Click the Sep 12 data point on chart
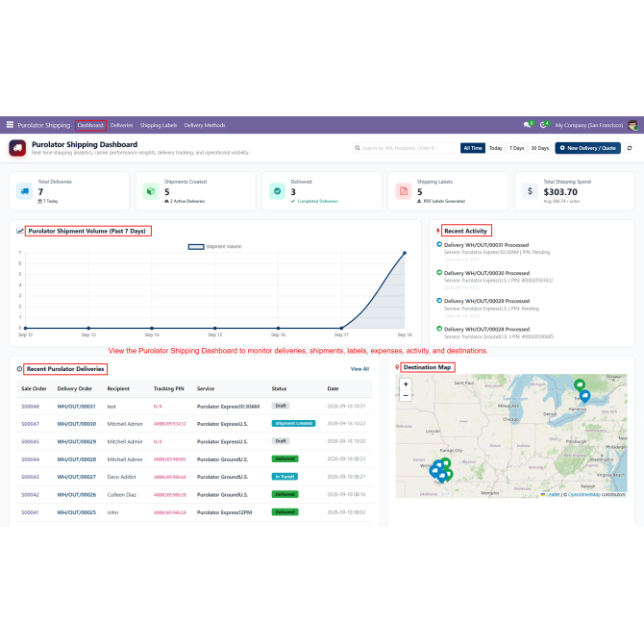Viewport: 644px width, 644px height. coord(25,328)
